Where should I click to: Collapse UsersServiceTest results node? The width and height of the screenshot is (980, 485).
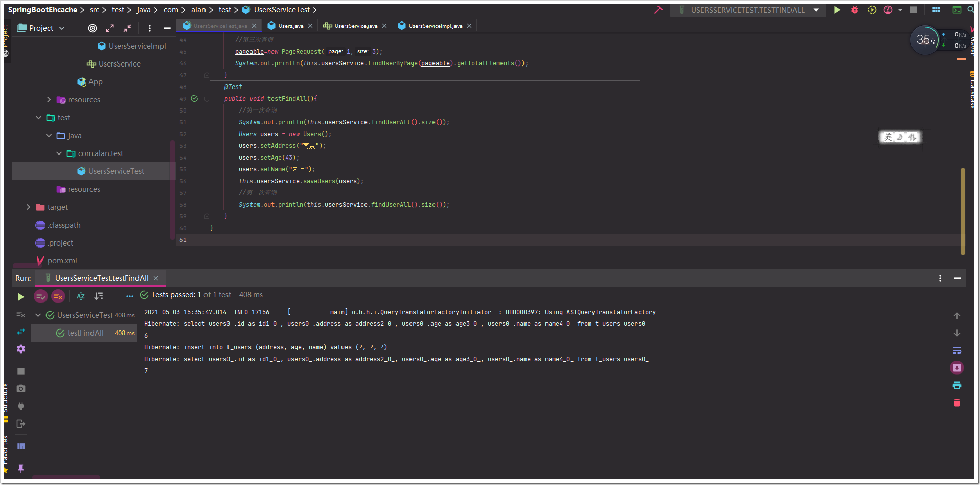coord(38,315)
